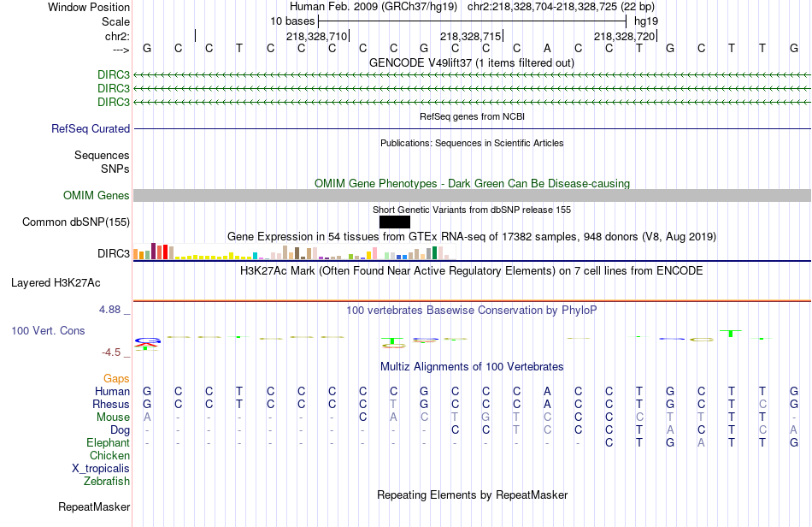Click the ---> base sequence label

(121, 50)
